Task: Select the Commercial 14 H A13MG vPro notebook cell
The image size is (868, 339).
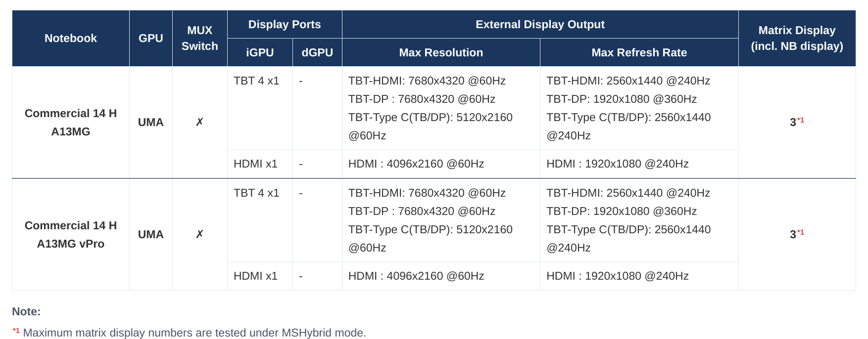Action: tap(71, 234)
